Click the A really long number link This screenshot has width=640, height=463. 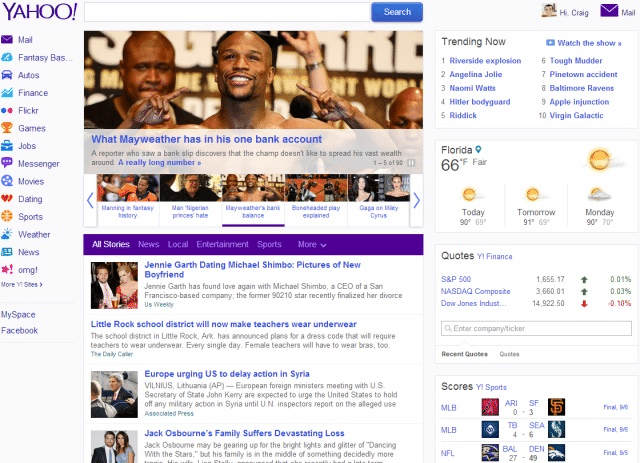[x=160, y=162]
